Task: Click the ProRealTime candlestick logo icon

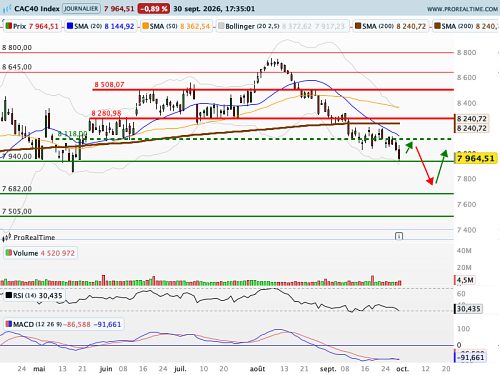Action: pyautogui.click(x=7, y=237)
